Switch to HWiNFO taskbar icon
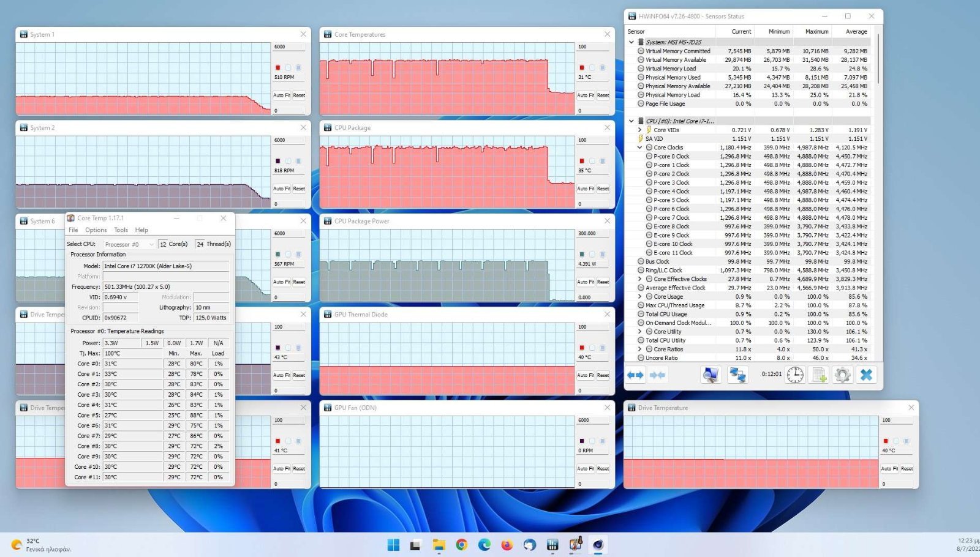 (x=552, y=545)
